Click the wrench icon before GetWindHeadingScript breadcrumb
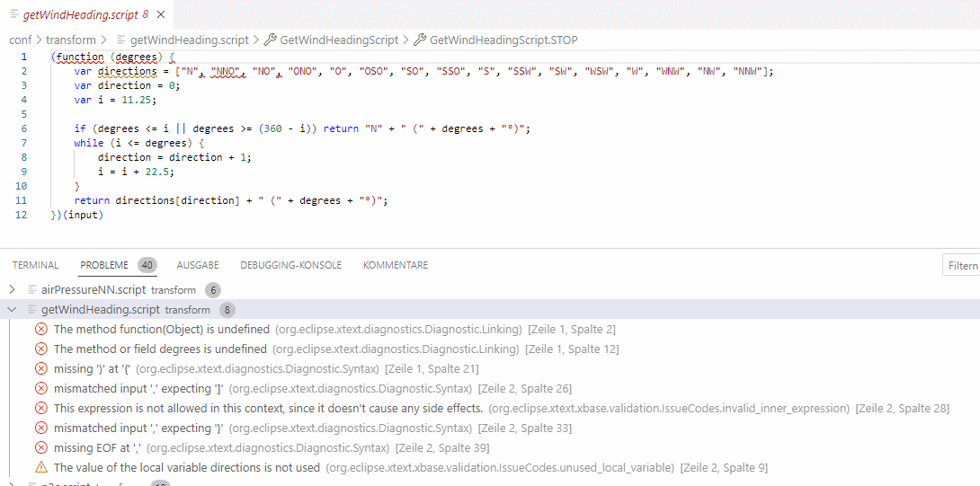This screenshot has width=980, height=486. 270,40
